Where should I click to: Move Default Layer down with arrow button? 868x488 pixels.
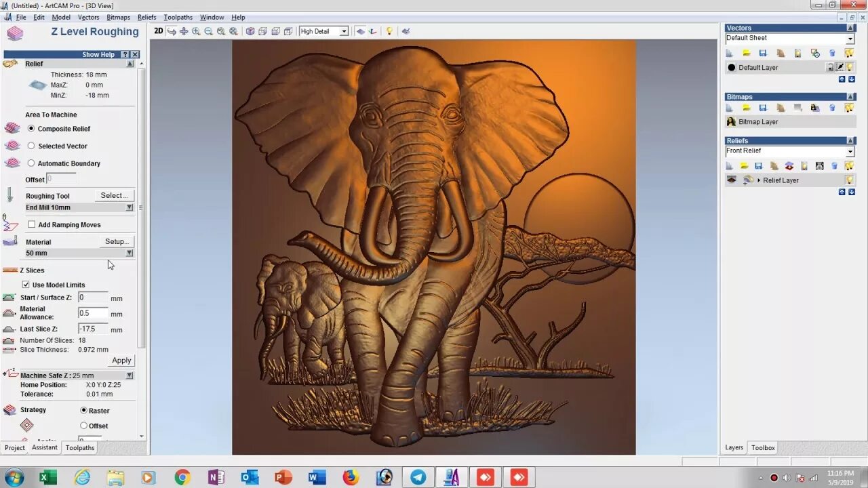[x=852, y=79]
